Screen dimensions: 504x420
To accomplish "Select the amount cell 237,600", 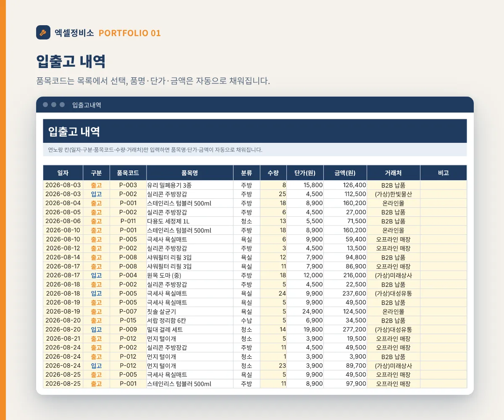I will tap(345, 293).
